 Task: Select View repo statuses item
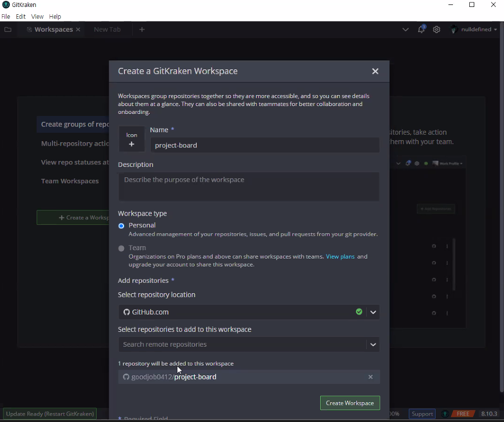(x=73, y=162)
